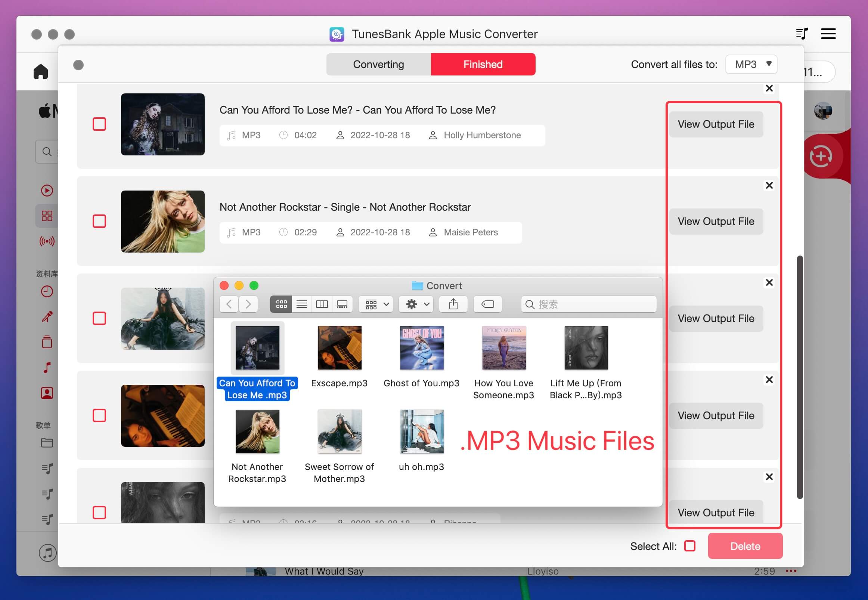Screen dimensions: 868x600
Task: Go to the Home icon
Action: click(41, 72)
